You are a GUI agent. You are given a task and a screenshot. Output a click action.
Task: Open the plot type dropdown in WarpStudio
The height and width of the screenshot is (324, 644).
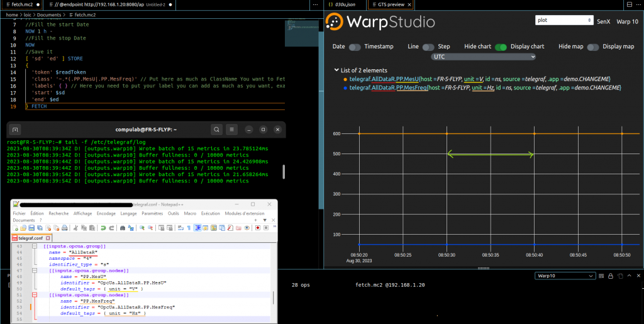(x=564, y=20)
